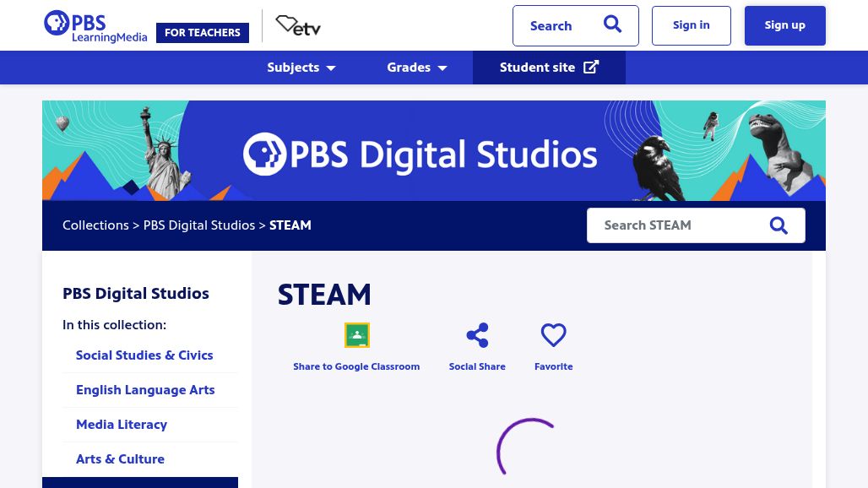Select Social Studies & Civics in sidebar
This screenshot has height=488, width=868.
pos(144,355)
